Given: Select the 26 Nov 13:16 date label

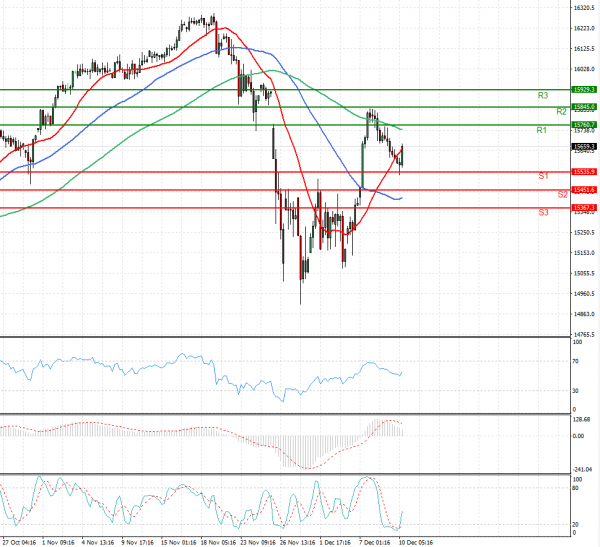Looking at the screenshot, I should click(298, 543).
